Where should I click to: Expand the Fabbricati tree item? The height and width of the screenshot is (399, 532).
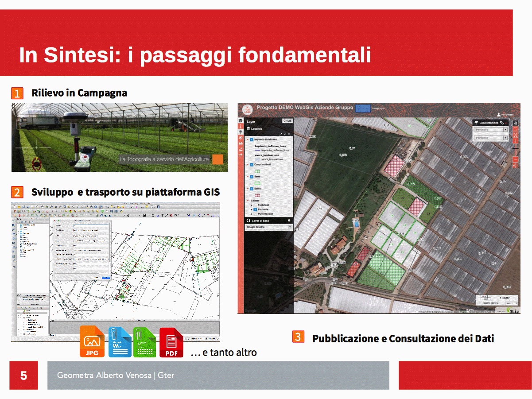[x=252, y=205]
